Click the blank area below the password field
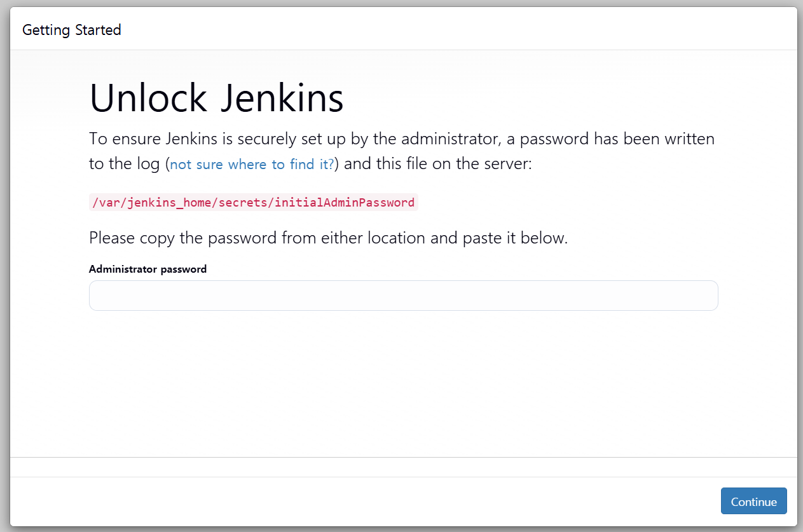The height and width of the screenshot is (532, 803). click(403, 381)
